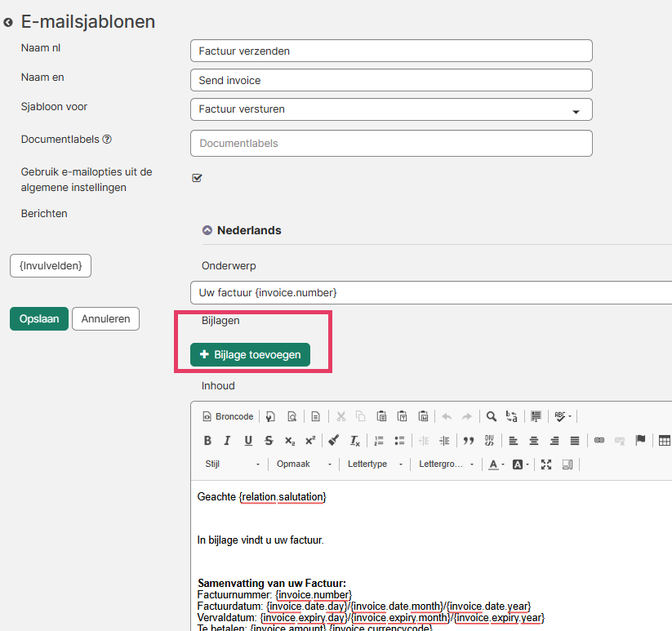Screen dimensions: 672x631
Task: Click the Documentlabels help icon
Action: coord(107,140)
